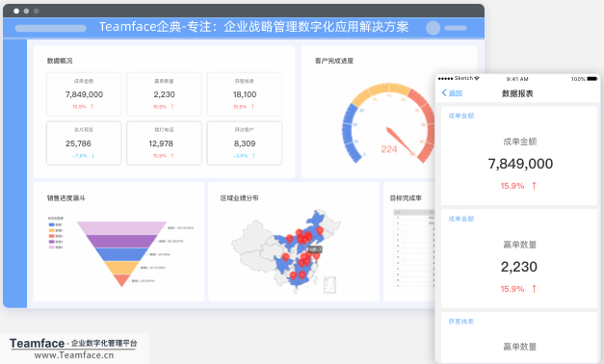This screenshot has height=364, width=604.
Task: Click the blue funnel legend swatch
Action: (52, 224)
